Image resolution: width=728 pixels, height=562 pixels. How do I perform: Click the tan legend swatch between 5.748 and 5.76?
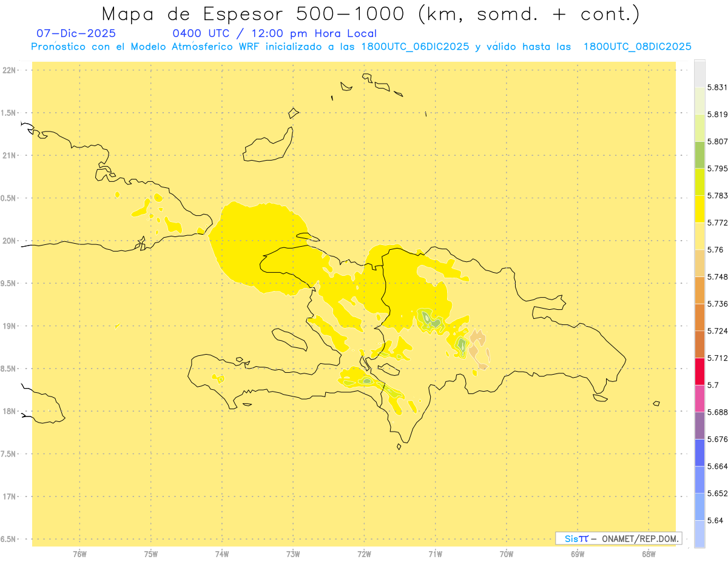(x=699, y=263)
